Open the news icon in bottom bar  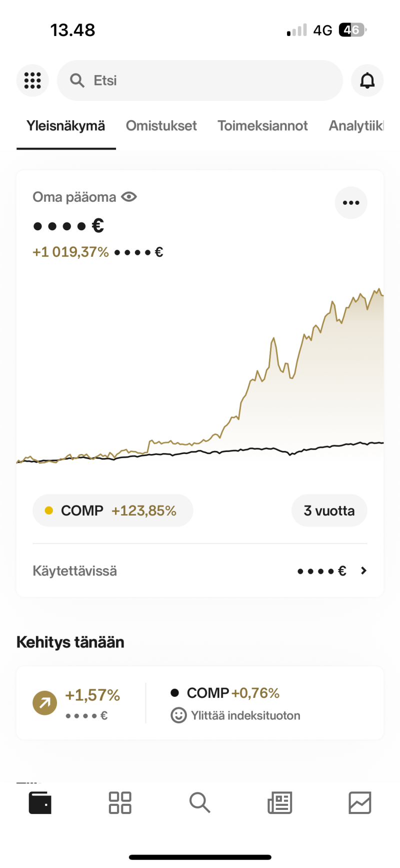click(280, 802)
